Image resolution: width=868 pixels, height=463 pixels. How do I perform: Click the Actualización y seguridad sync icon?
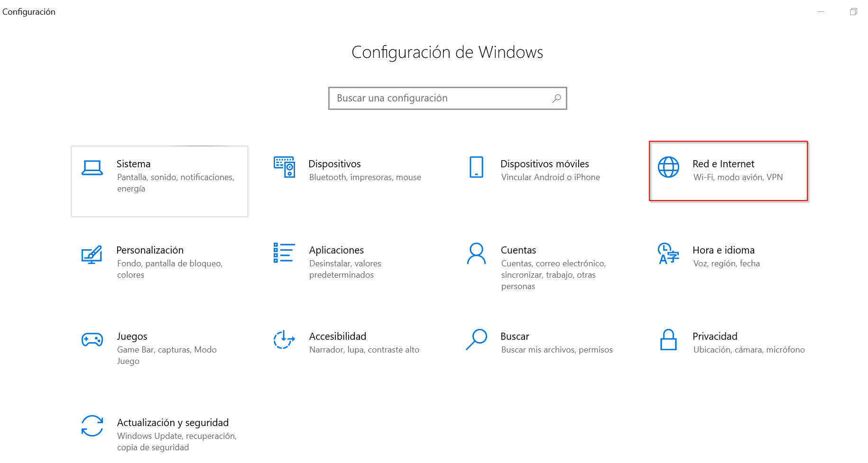(92, 426)
